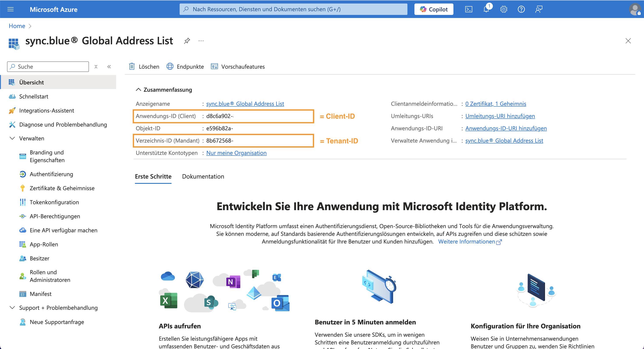Click Konfiguration für Ihre Organisation heading
The height and width of the screenshot is (349, 644).
[x=525, y=326]
